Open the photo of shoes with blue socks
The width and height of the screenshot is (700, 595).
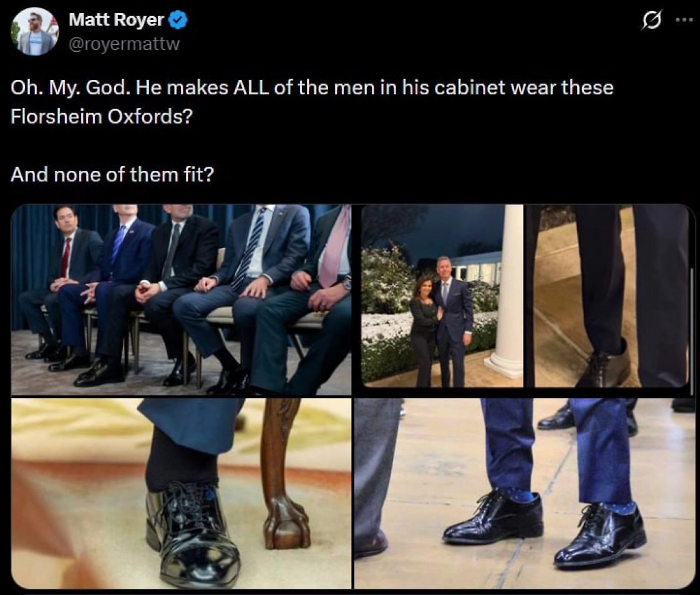(524, 493)
